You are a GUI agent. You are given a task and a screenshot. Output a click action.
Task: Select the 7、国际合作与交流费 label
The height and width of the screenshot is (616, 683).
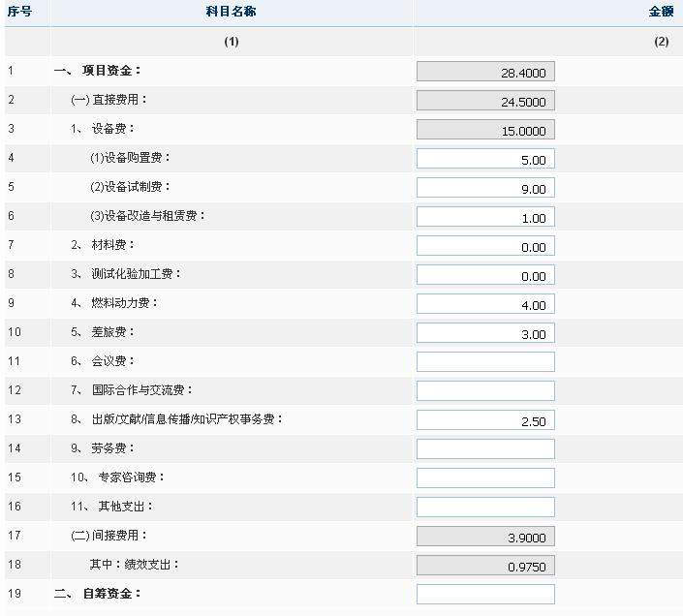[132, 390]
